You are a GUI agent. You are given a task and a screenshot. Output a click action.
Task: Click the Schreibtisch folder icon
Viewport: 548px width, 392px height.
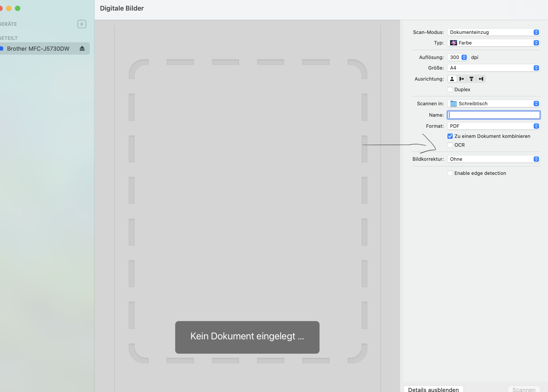click(x=453, y=104)
